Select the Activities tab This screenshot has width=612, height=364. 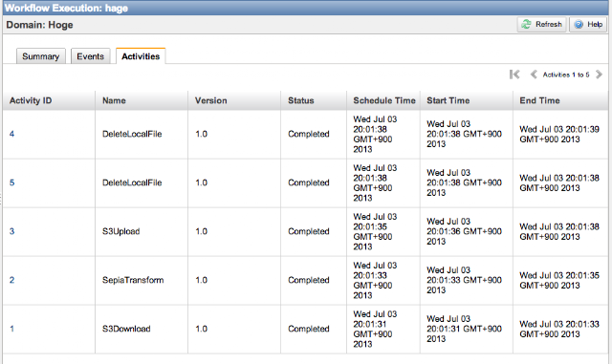click(x=141, y=56)
